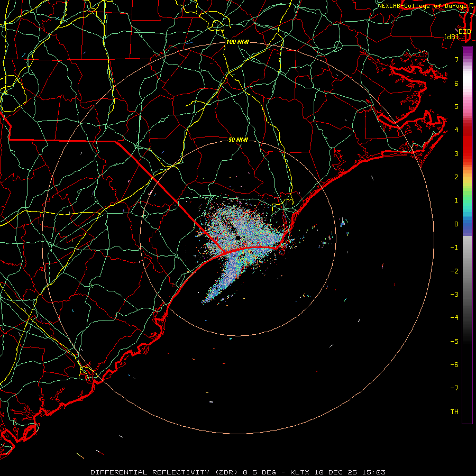Click the "50 NMI" range ring label

[238, 140]
